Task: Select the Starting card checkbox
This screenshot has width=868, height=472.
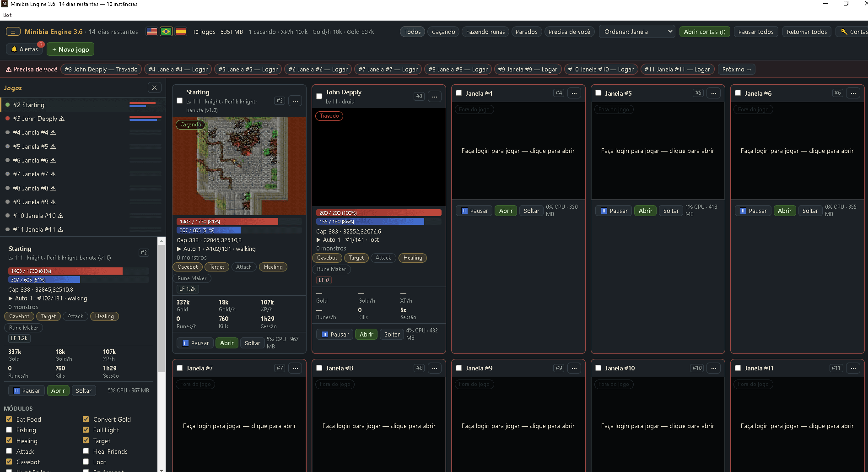Action: (x=180, y=101)
